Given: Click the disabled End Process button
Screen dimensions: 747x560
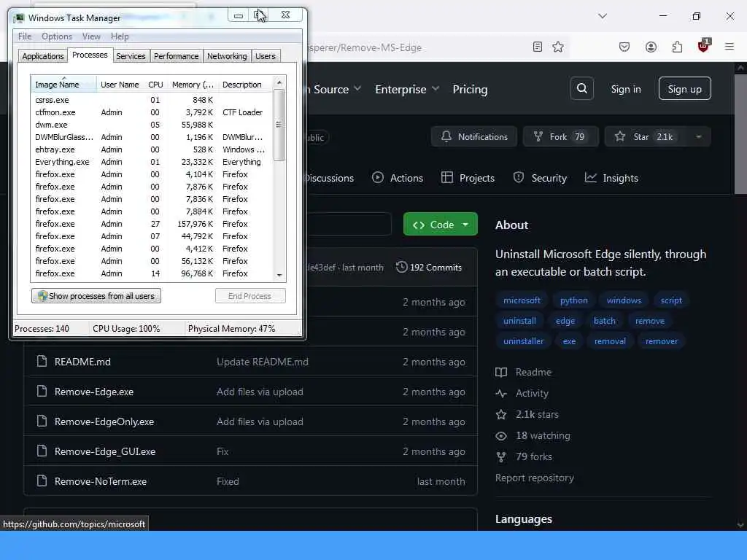Looking at the screenshot, I should point(250,296).
